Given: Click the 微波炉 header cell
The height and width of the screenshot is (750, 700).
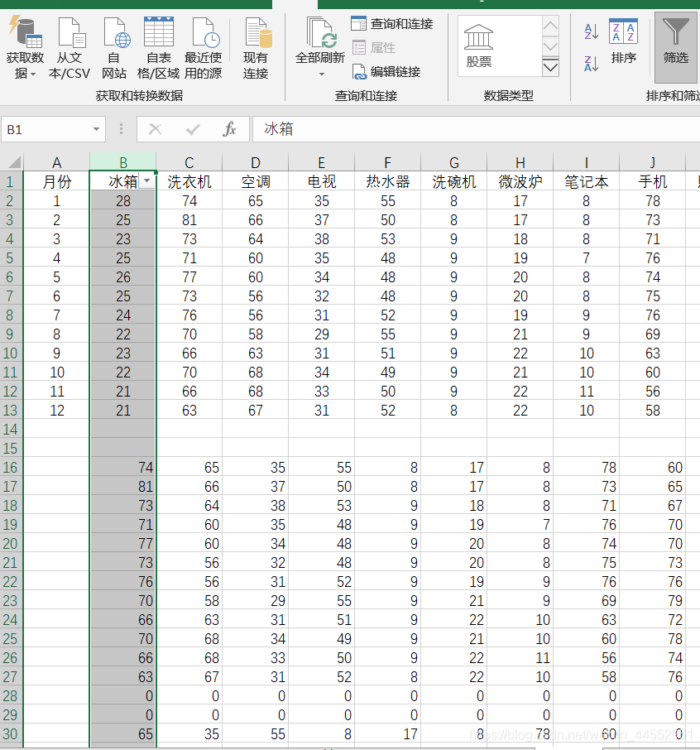Looking at the screenshot, I should coord(520,182).
